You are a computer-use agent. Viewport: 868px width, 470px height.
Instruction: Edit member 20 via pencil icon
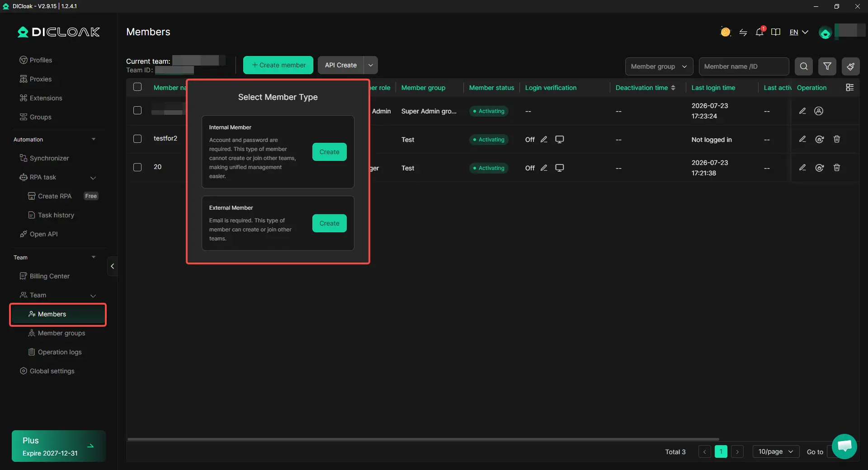[x=802, y=168]
